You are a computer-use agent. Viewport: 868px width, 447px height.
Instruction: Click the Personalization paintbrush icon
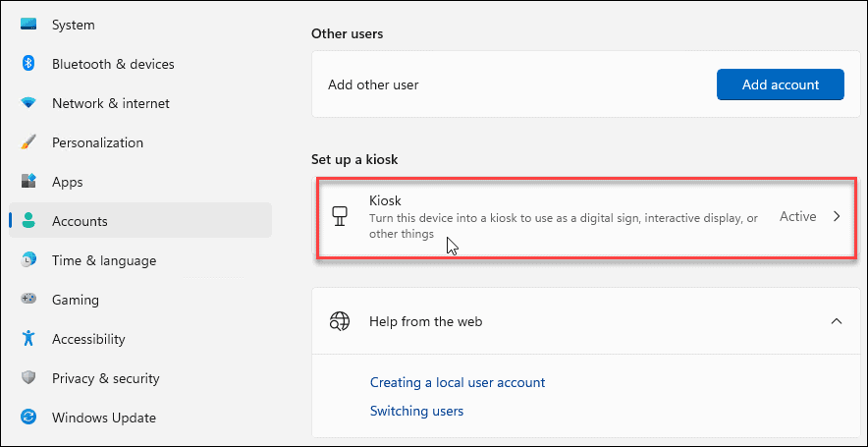coord(27,141)
